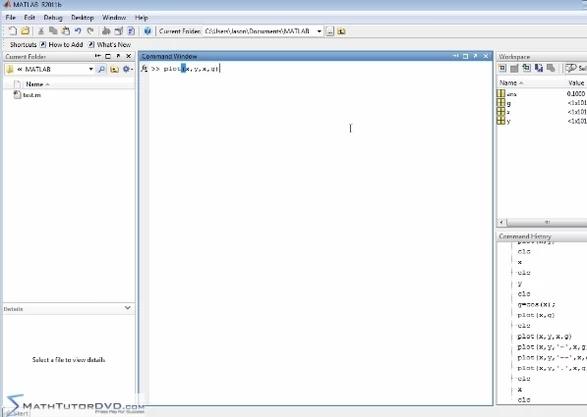Click the Open file folder icon
The height and width of the screenshot is (417, 587).
tap(25, 31)
